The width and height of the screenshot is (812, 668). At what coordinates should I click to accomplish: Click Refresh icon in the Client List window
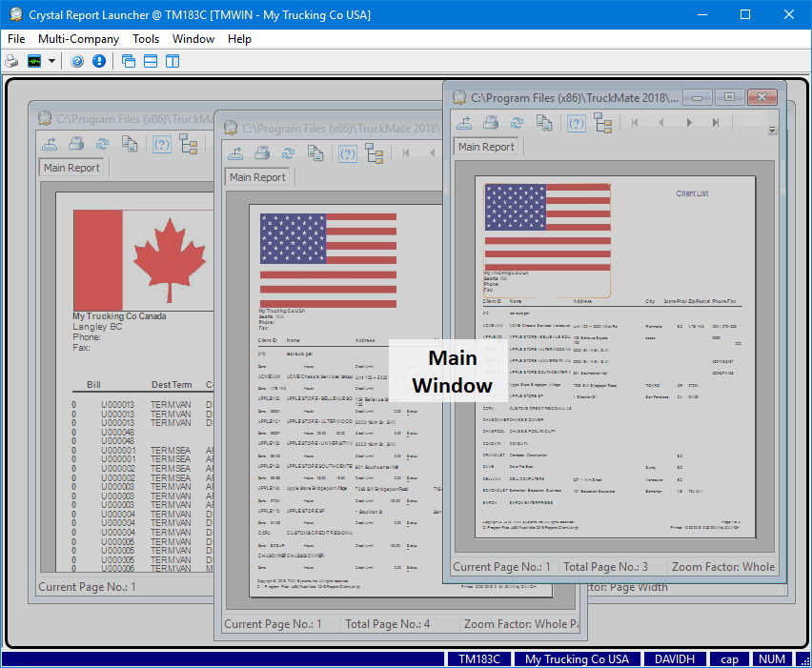(x=517, y=122)
